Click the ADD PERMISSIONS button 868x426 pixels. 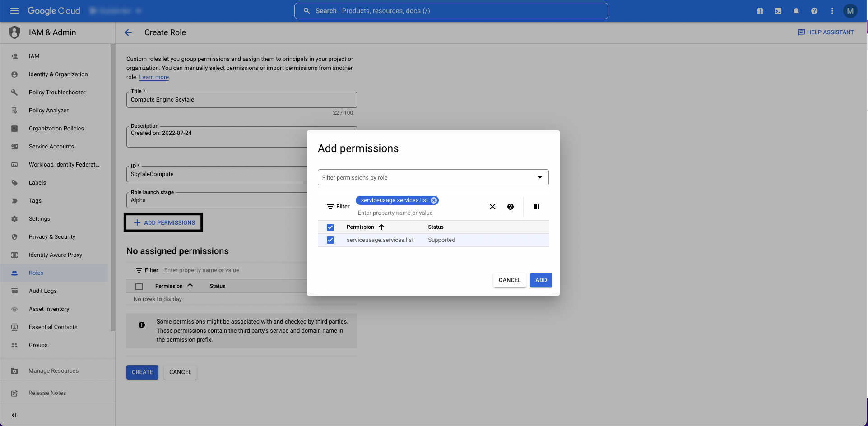pyautogui.click(x=164, y=223)
